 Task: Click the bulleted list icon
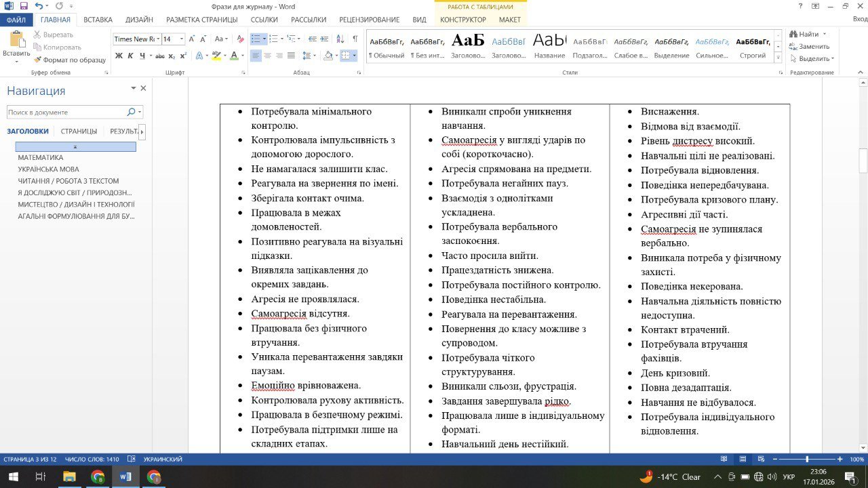256,39
